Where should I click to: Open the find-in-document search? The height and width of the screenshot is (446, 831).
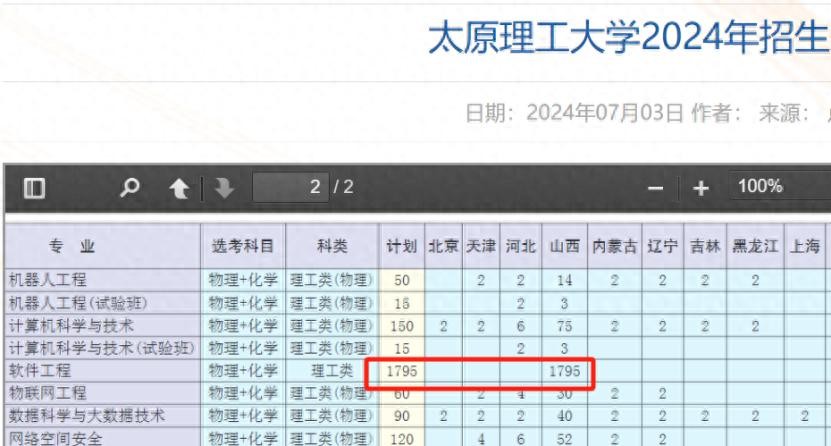[x=130, y=188]
